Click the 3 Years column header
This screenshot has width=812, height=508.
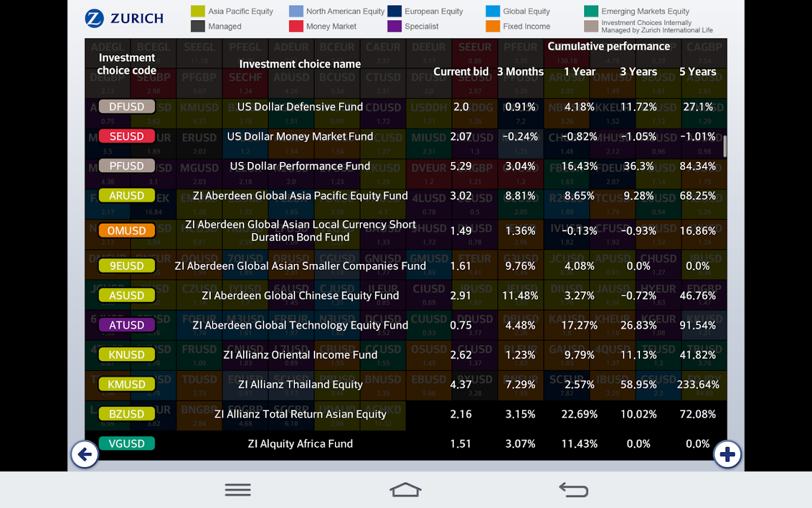(x=639, y=72)
